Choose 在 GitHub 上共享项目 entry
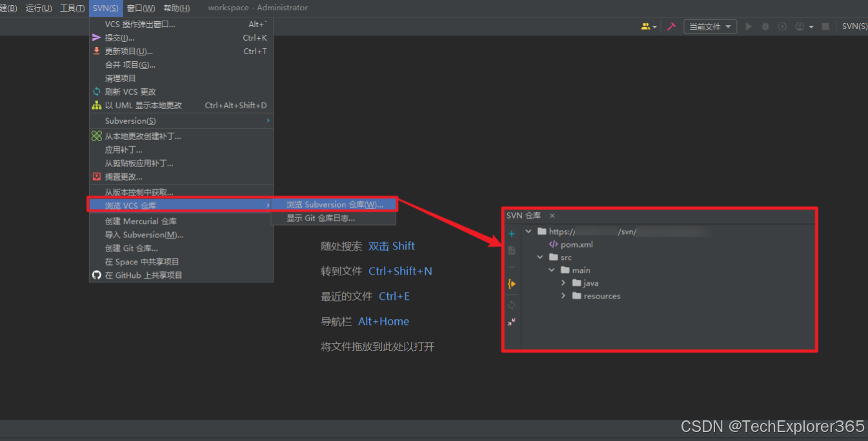The width and height of the screenshot is (868, 441). click(x=181, y=275)
